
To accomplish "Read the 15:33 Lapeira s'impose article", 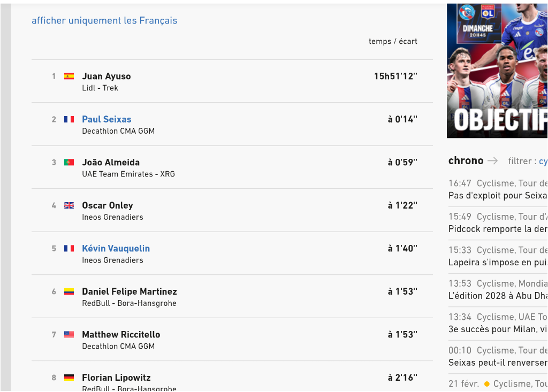I will click(498, 262).
